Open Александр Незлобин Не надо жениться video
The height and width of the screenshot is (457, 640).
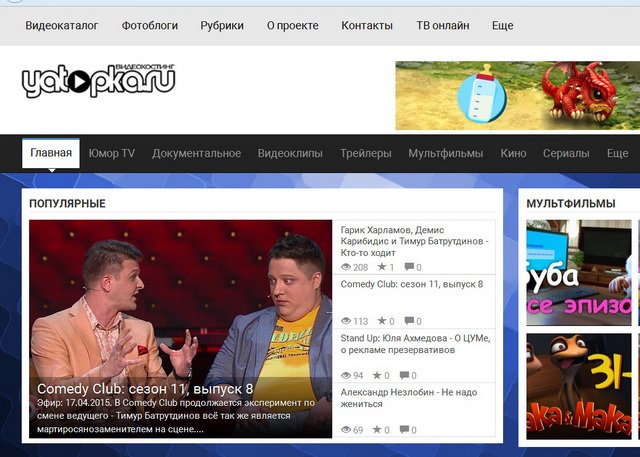[409, 398]
